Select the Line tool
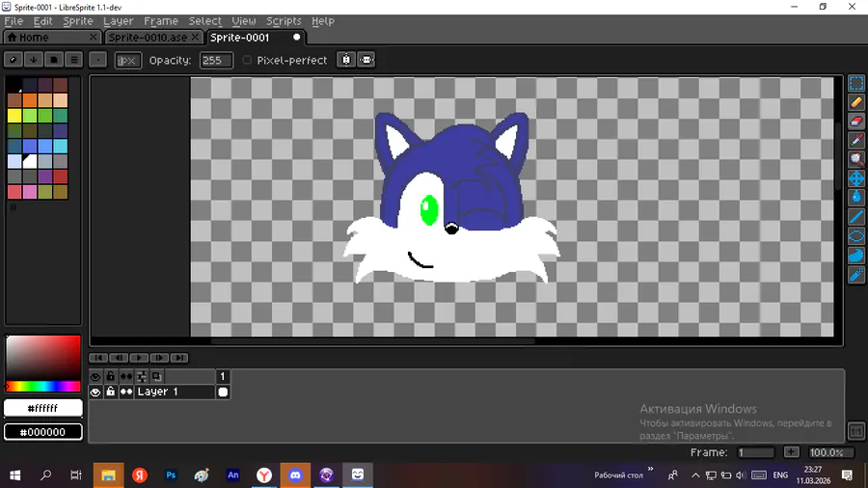The height and width of the screenshot is (488, 868). [856, 217]
